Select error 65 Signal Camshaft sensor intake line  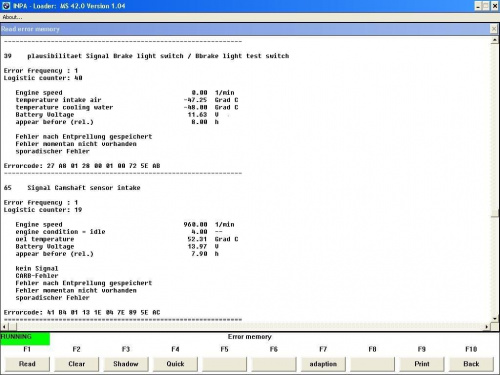click(72, 188)
